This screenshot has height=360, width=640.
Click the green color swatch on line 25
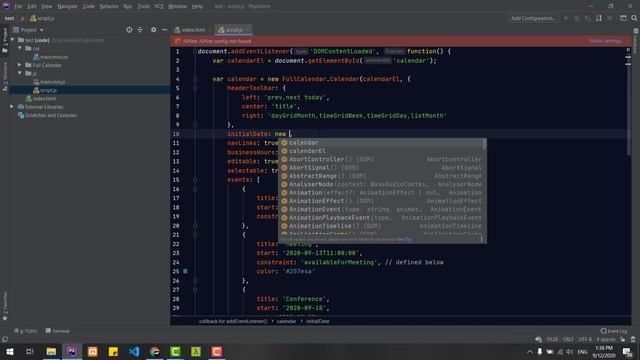pos(185,271)
